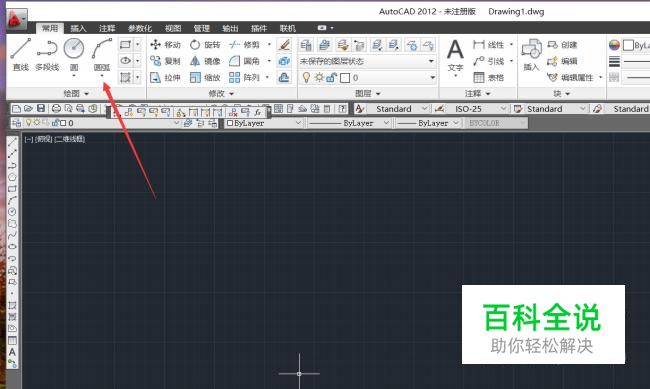Expand the 修改 (Modify) panel
The width and height of the screenshot is (650, 389).
pos(221,93)
